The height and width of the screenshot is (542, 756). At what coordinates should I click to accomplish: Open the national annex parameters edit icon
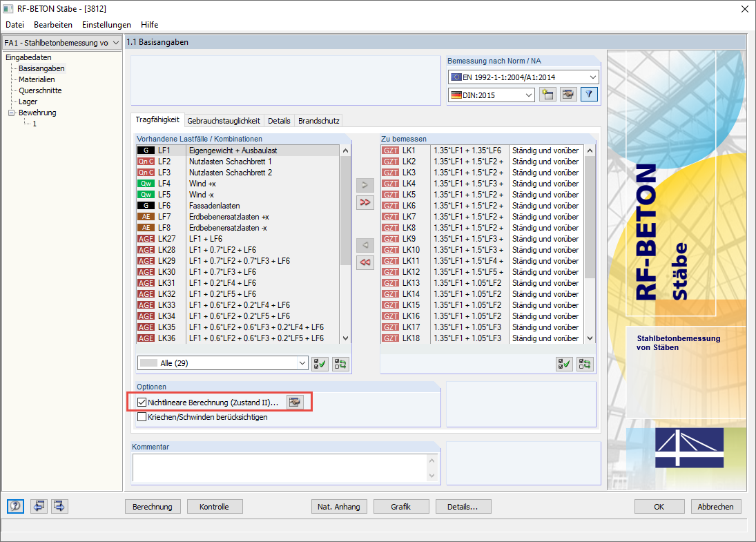[568, 95]
